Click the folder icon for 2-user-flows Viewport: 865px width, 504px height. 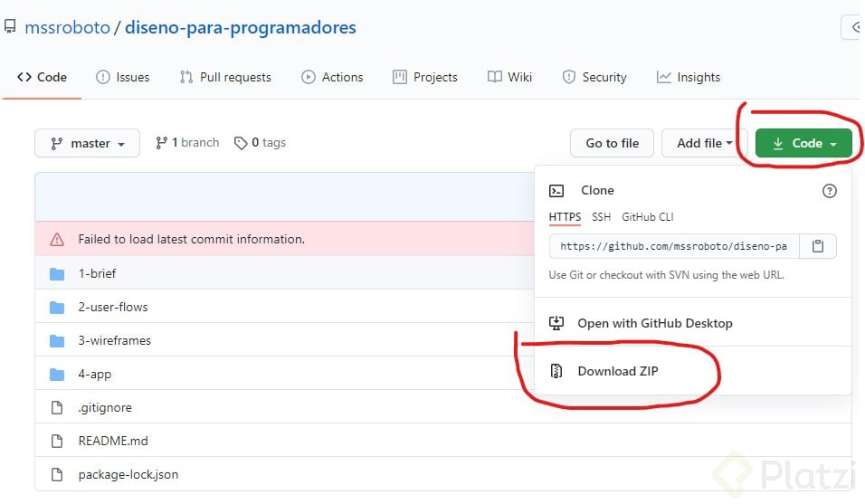tap(57, 307)
